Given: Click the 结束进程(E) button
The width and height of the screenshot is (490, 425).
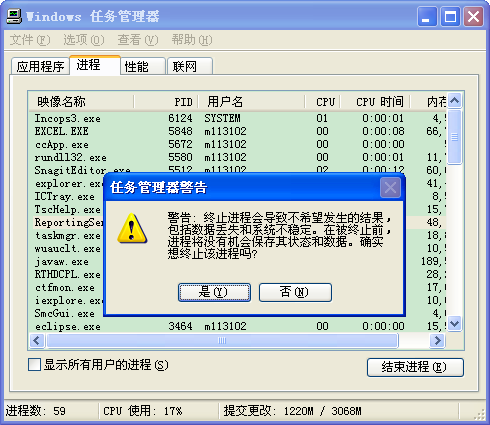Looking at the screenshot, I should click(x=415, y=367).
